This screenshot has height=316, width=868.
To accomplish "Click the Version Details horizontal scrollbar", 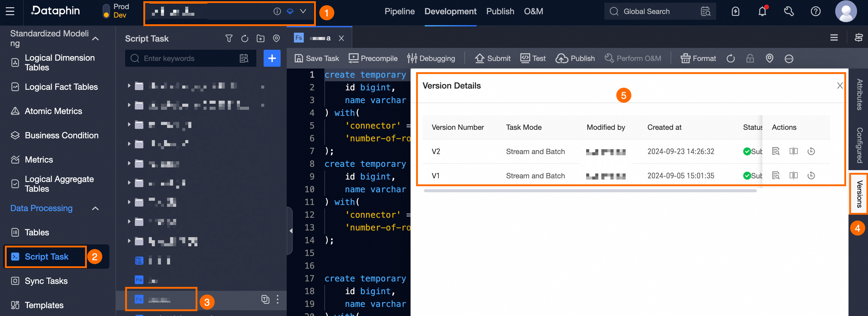I will 590,191.
